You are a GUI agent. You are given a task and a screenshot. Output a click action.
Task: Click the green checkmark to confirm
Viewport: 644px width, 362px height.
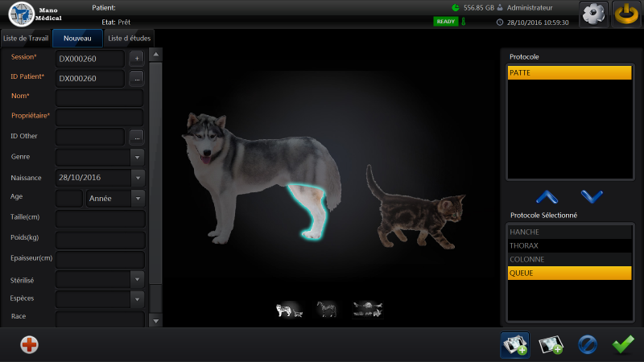[x=623, y=344]
